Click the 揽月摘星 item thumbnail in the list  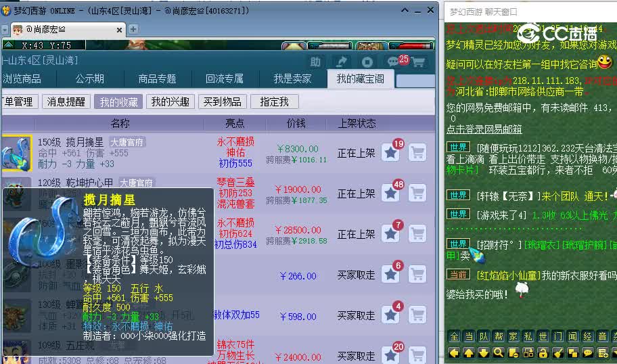coord(16,153)
